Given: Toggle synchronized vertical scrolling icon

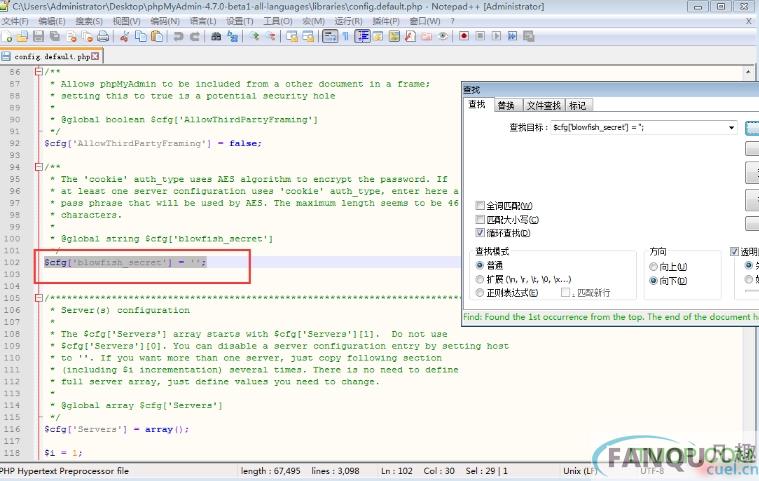Looking at the screenshot, I should (x=292, y=36).
